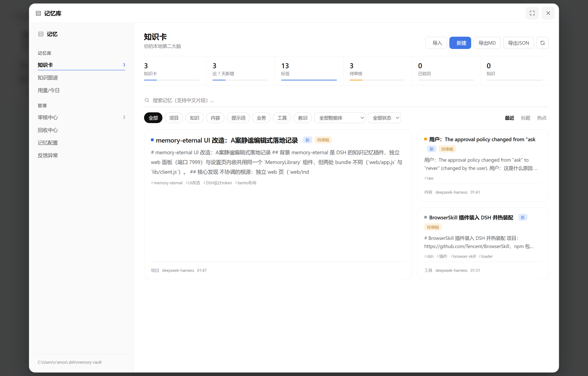Screen dimensions: 588x376
Task: Click the gray dot on BrowserSkill card
Action: tap(426, 217)
